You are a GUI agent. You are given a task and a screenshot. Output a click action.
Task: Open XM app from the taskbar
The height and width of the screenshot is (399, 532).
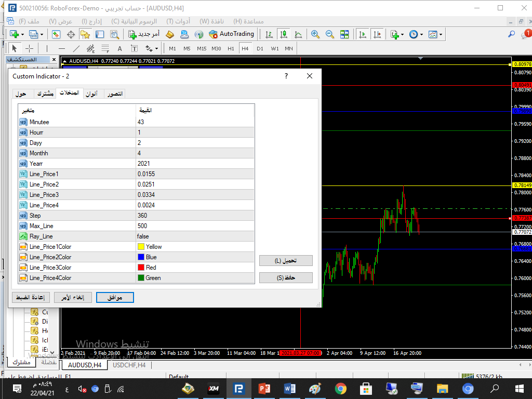[214, 389]
